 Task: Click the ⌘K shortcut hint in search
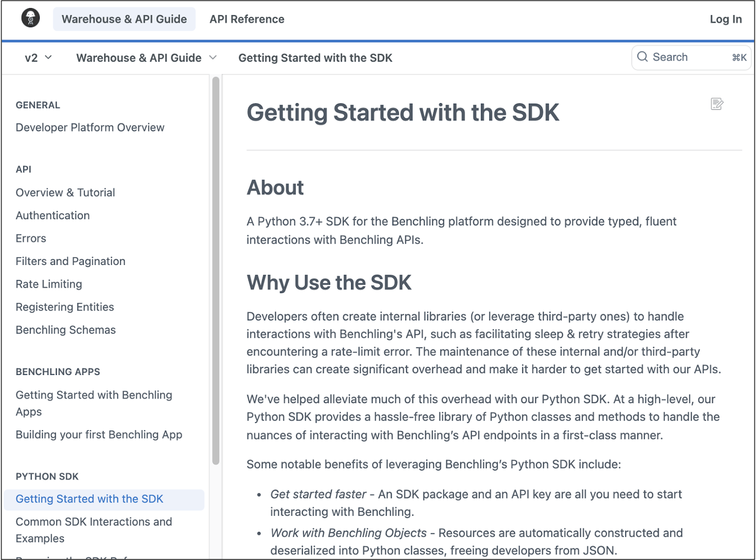(739, 58)
